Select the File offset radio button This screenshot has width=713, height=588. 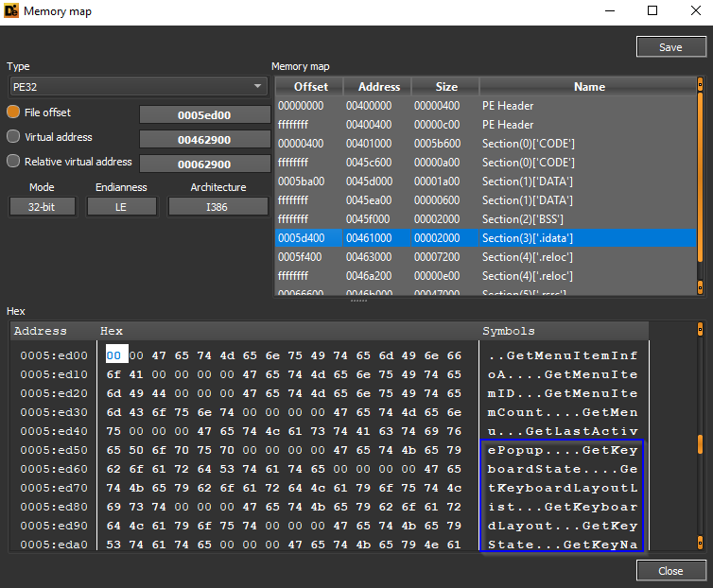pos(13,112)
